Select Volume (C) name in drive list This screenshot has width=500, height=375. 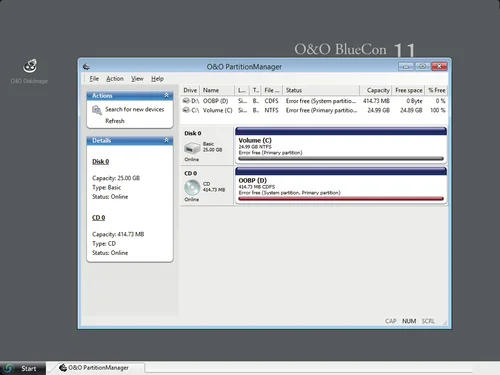point(217,110)
